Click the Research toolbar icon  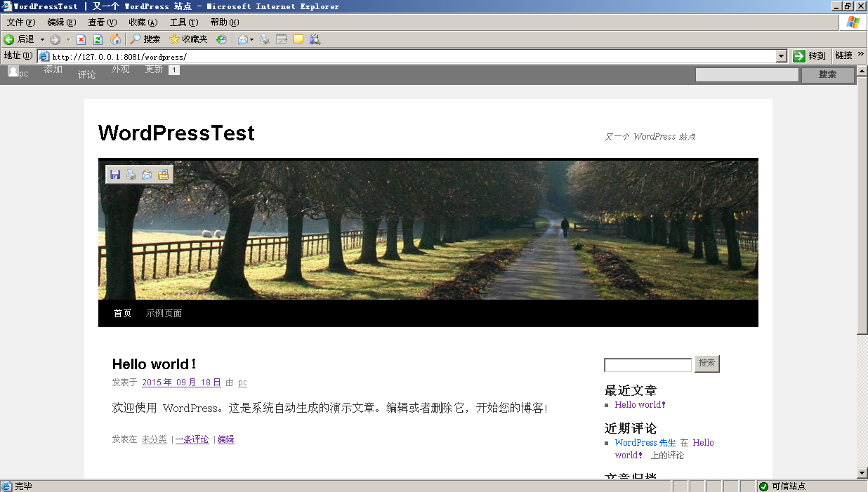pyautogui.click(x=315, y=39)
